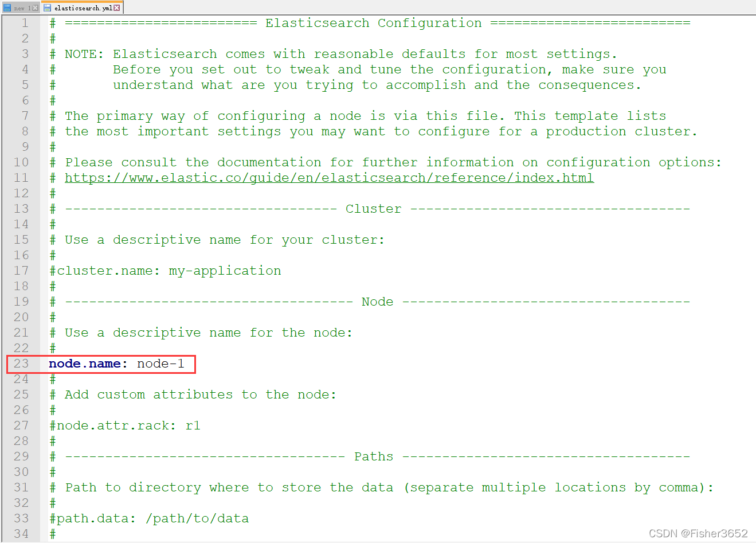This screenshot has width=756, height=543.
Task: Open the elastic.co reference documentation link
Action: tap(329, 178)
